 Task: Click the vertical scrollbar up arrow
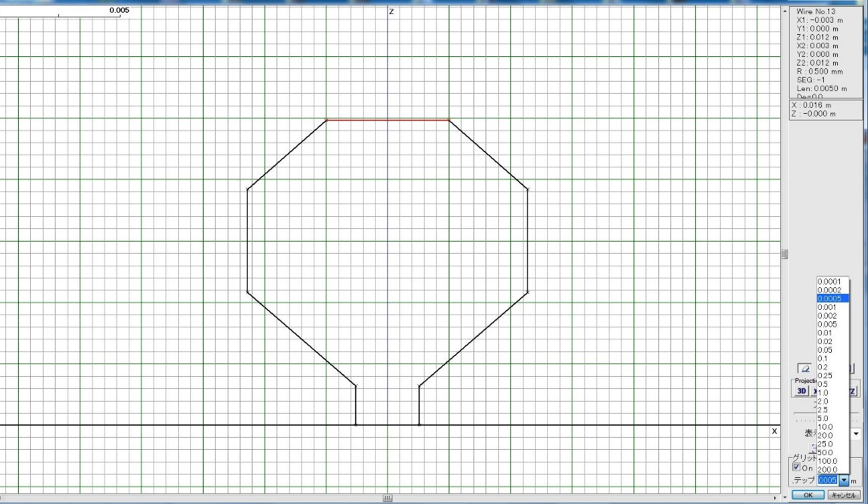coord(785,11)
